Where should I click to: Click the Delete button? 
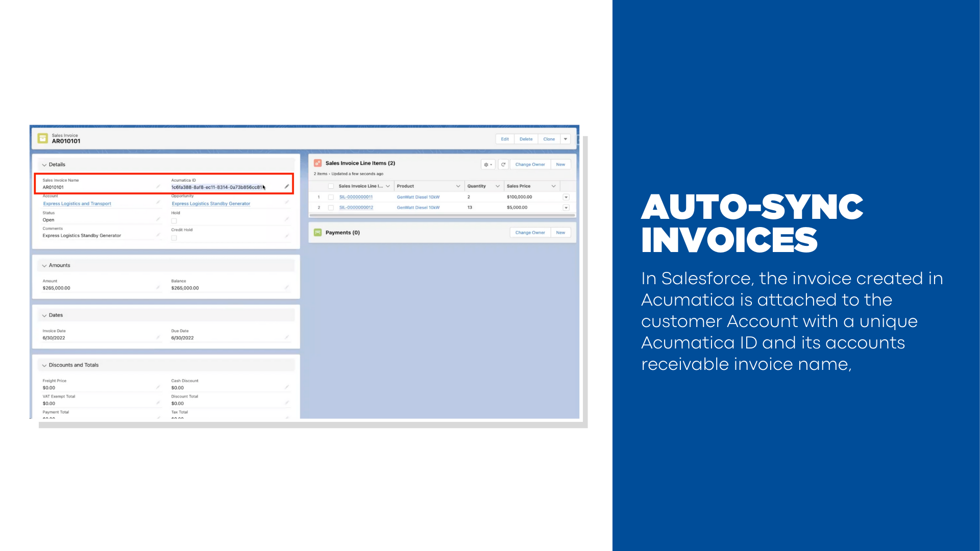[x=526, y=139]
